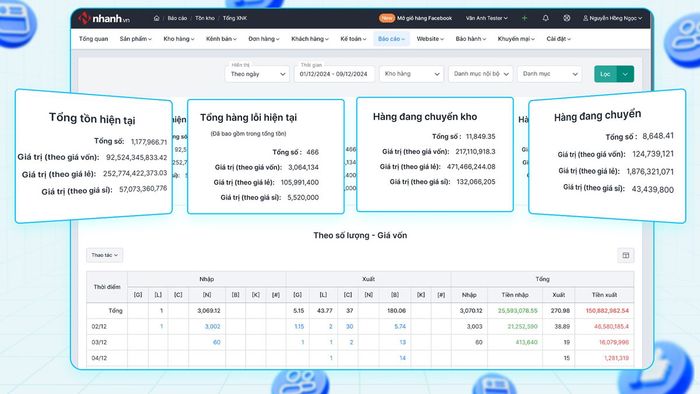Expand the Vân Anh Tester account dropdown
This screenshot has width=700, height=394.
[487, 18]
